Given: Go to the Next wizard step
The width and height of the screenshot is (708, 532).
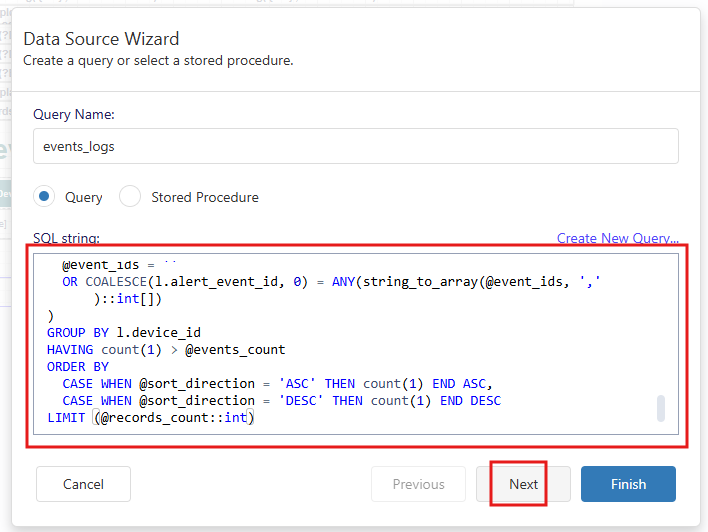Looking at the screenshot, I should (523, 484).
